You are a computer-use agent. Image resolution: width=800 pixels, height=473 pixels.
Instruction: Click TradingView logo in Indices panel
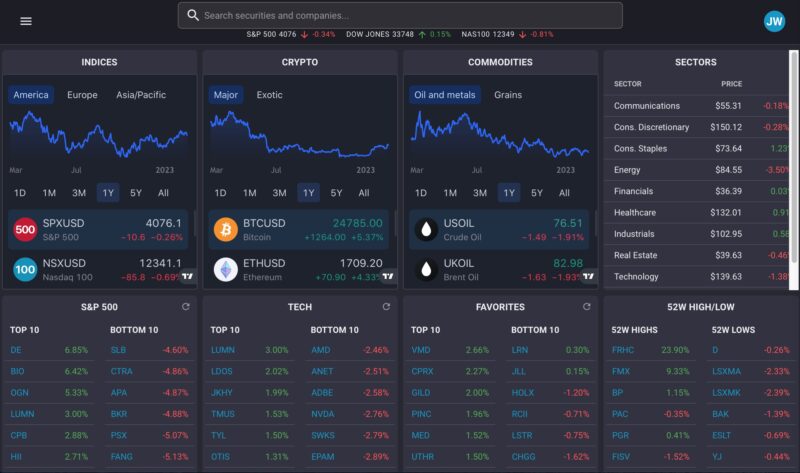[x=188, y=276]
